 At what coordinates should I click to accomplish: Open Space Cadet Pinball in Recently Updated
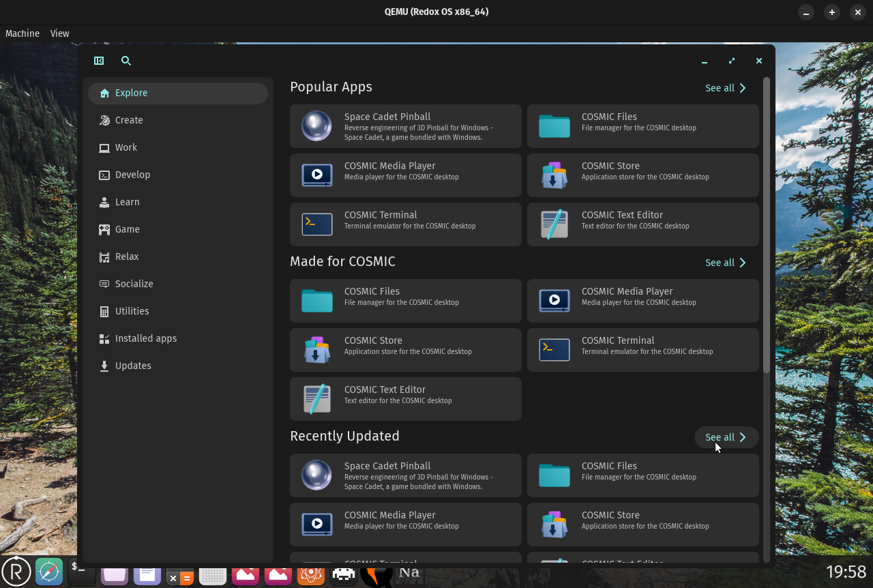pyautogui.click(x=406, y=475)
